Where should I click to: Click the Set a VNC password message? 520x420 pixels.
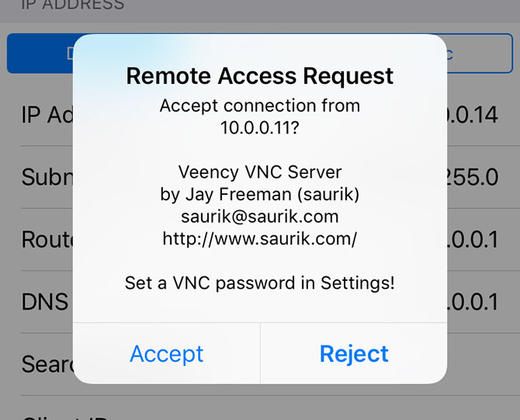(x=260, y=283)
